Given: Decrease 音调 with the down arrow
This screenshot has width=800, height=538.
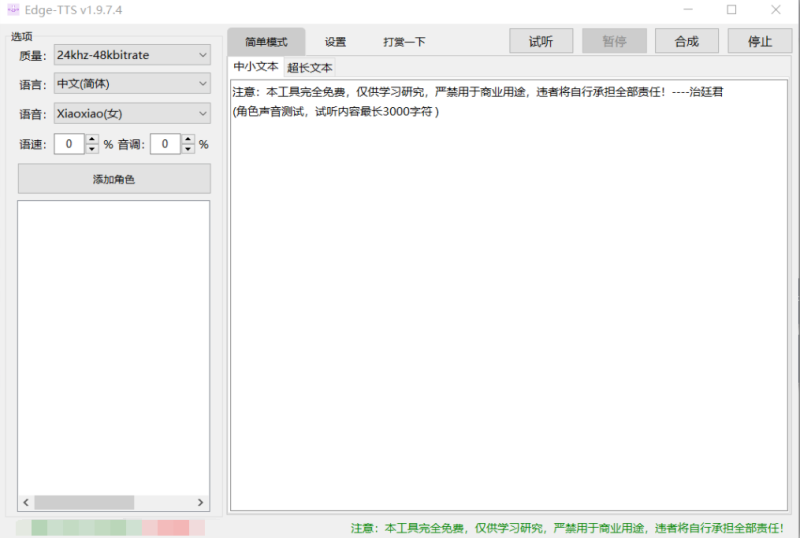Looking at the screenshot, I should (x=188, y=149).
